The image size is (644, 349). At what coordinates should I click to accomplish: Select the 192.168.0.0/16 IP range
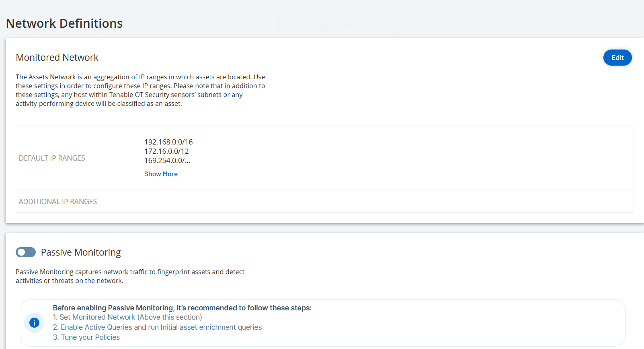(x=168, y=142)
